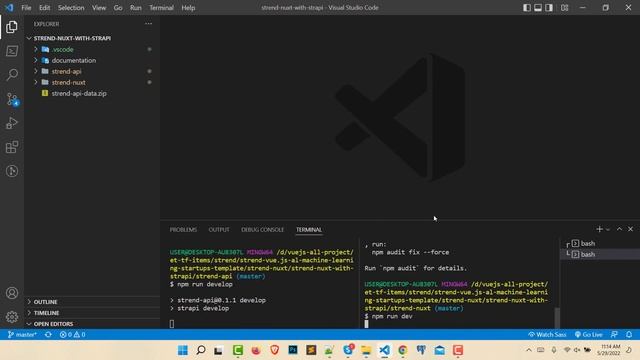
Task: Open Windows taskbar search
Action: [x=201, y=350]
